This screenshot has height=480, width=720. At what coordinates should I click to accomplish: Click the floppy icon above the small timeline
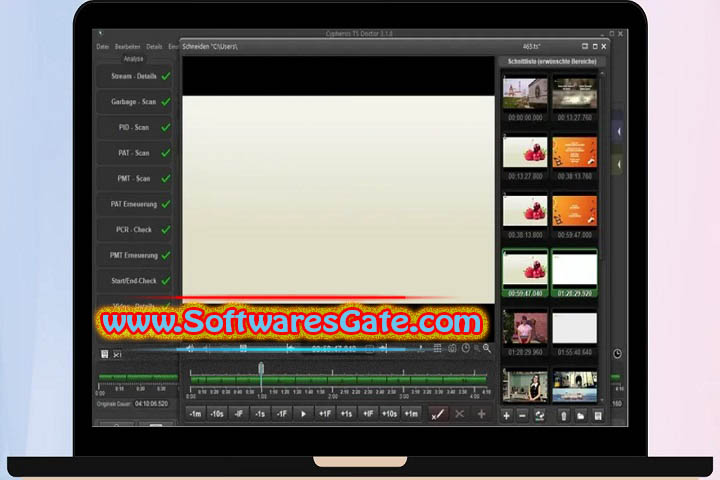105,354
